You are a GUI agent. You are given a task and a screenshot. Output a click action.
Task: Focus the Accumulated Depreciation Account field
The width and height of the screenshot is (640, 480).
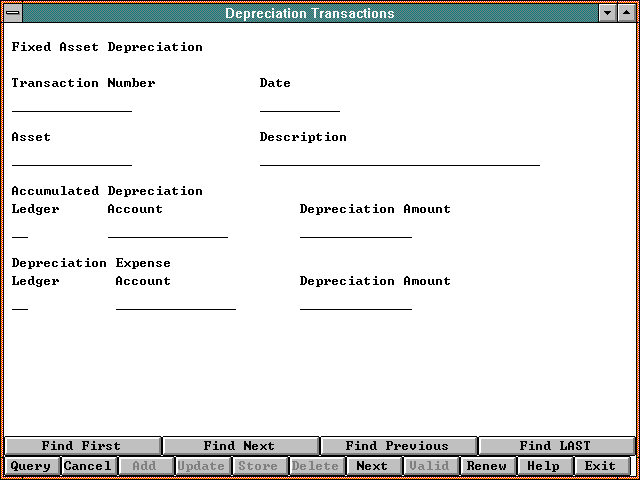(x=168, y=230)
